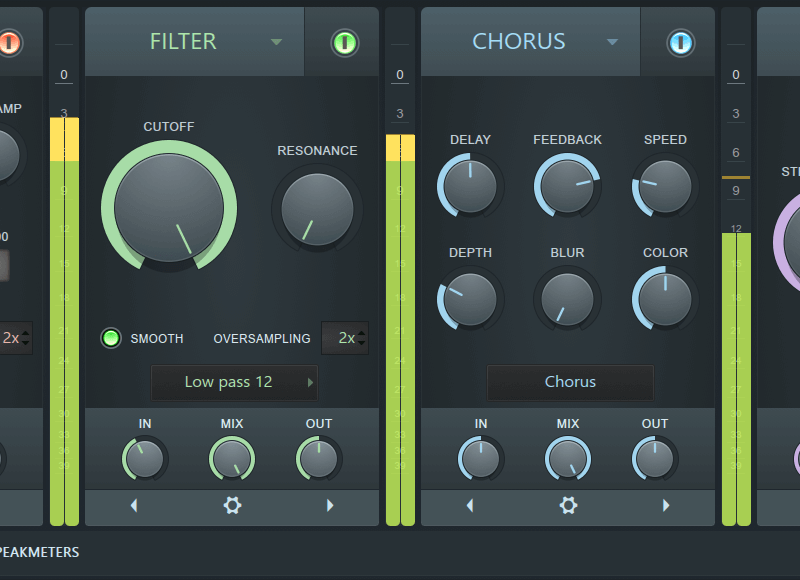Click the Chorus module left arrow icon
800x580 pixels.
click(471, 506)
